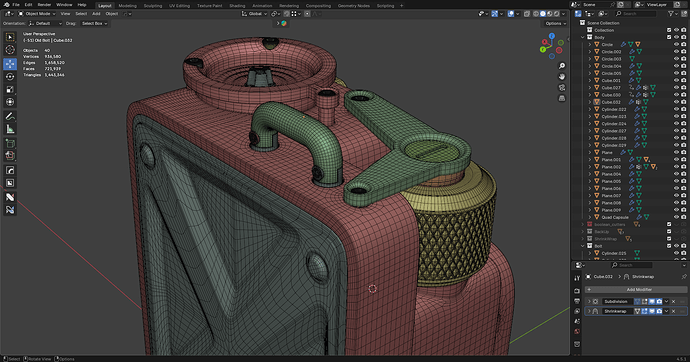Disable render camera icon for Cylinder.022
This screenshot has width=690, height=362.
pyautogui.click(x=683, y=109)
